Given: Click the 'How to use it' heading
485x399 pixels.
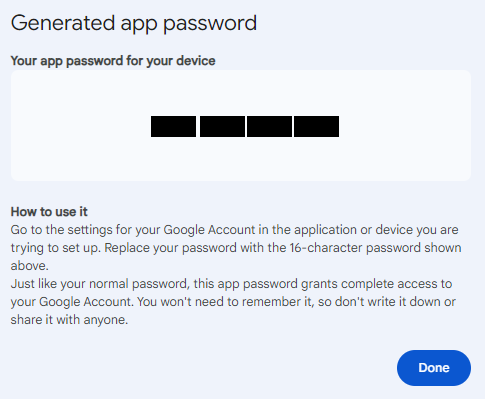Looking at the screenshot, I should [49, 212].
